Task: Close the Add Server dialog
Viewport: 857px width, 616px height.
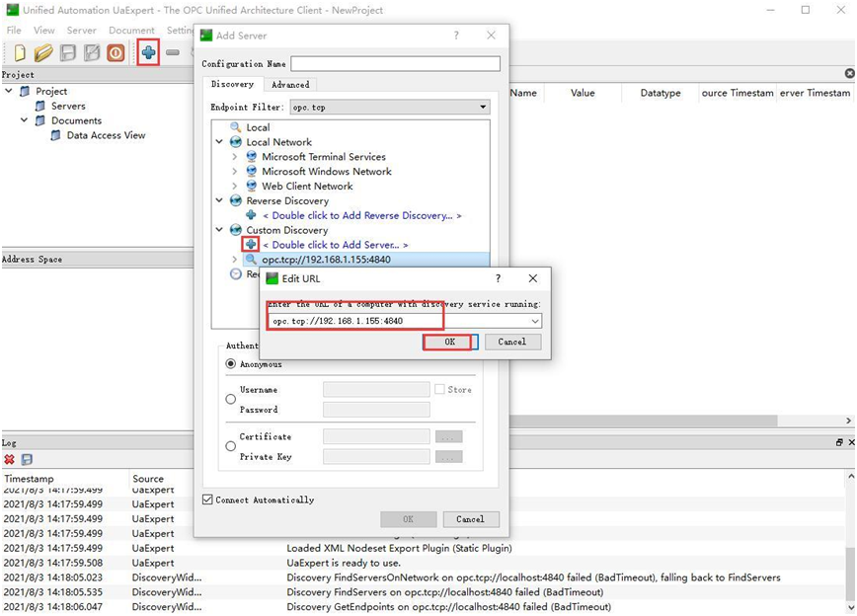Action: [x=491, y=36]
